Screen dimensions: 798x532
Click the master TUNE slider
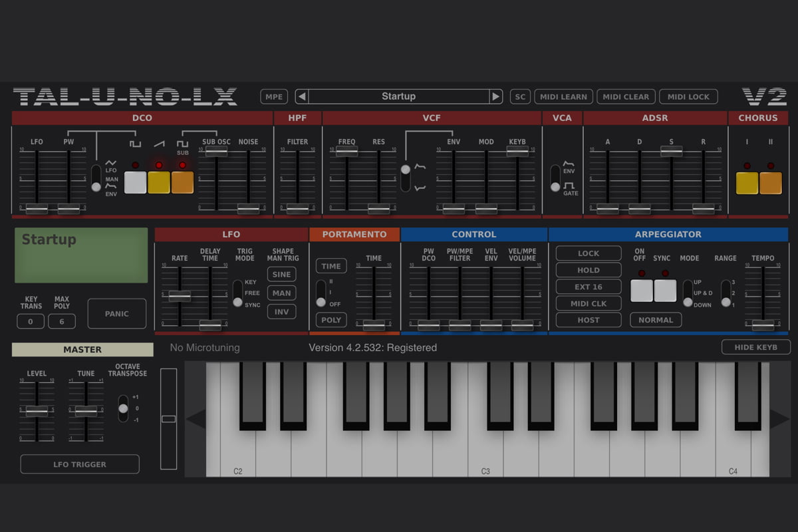[x=86, y=411]
